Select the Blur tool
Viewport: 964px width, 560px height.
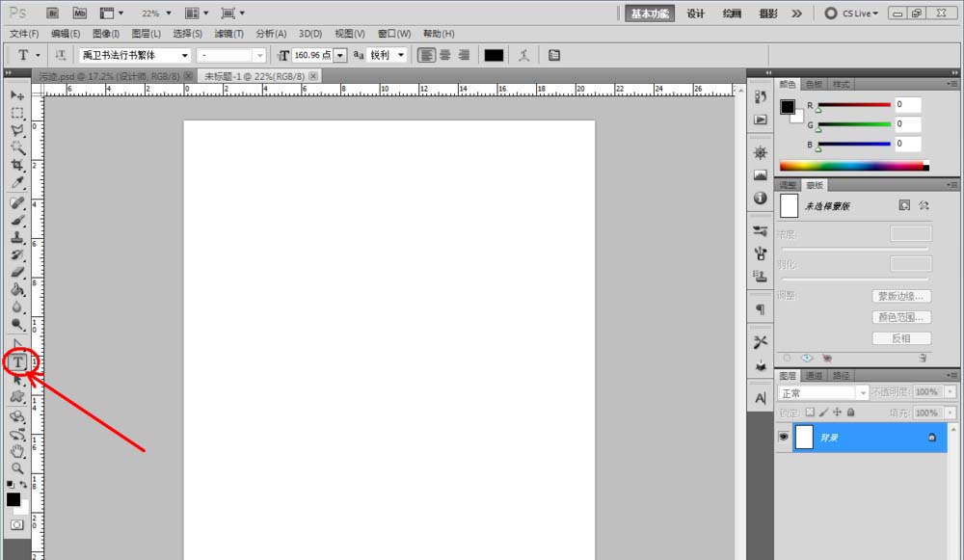[x=17, y=307]
